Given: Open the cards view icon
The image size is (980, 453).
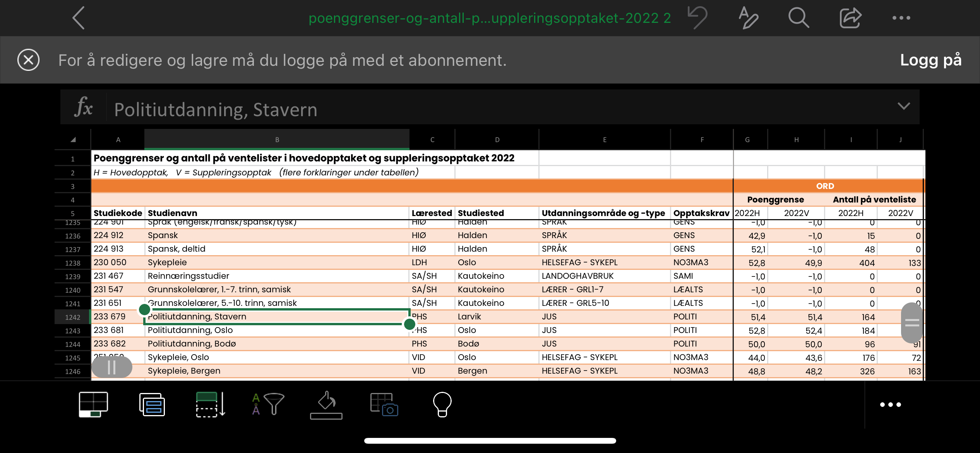Looking at the screenshot, I should [x=152, y=405].
